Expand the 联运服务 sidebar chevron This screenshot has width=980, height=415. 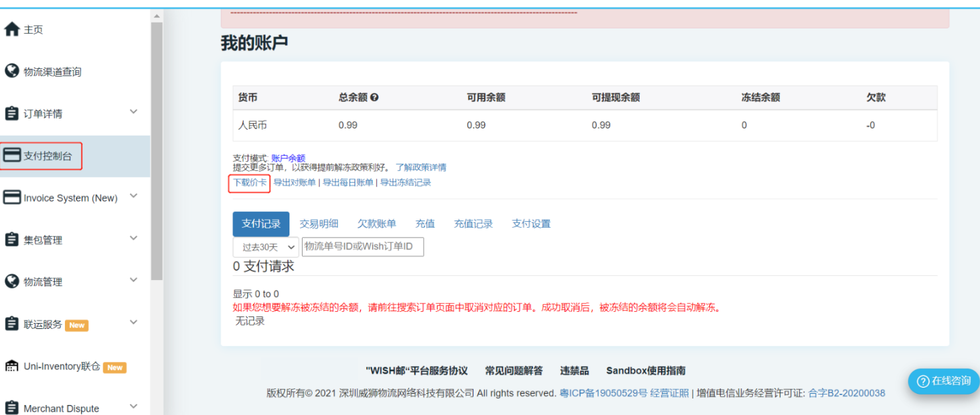point(133,322)
